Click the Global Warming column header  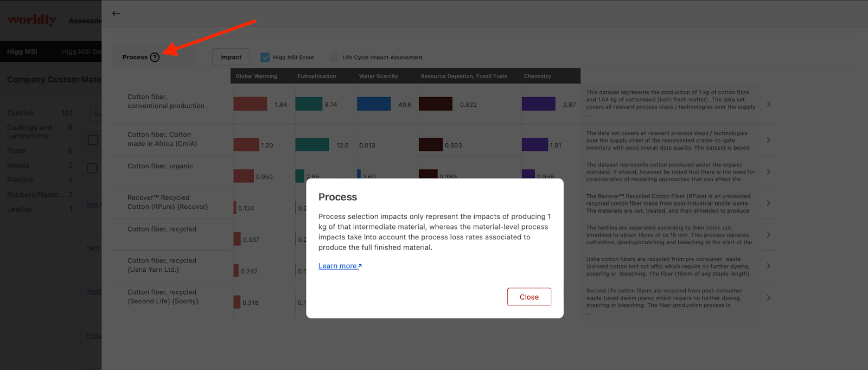tap(257, 76)
